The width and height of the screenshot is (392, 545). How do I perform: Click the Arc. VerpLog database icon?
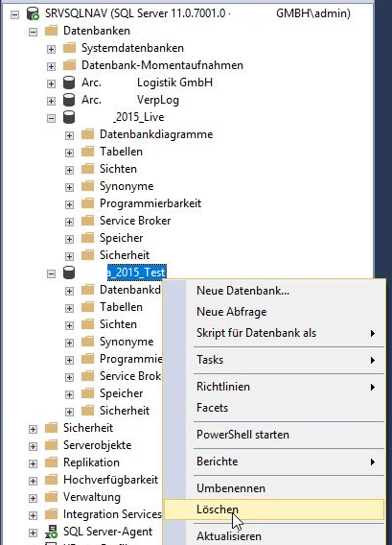pyautogui.click(x=69, y=100)
